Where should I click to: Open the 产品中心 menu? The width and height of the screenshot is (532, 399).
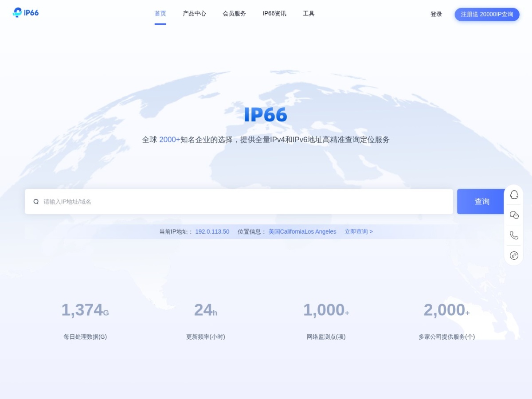194,13
